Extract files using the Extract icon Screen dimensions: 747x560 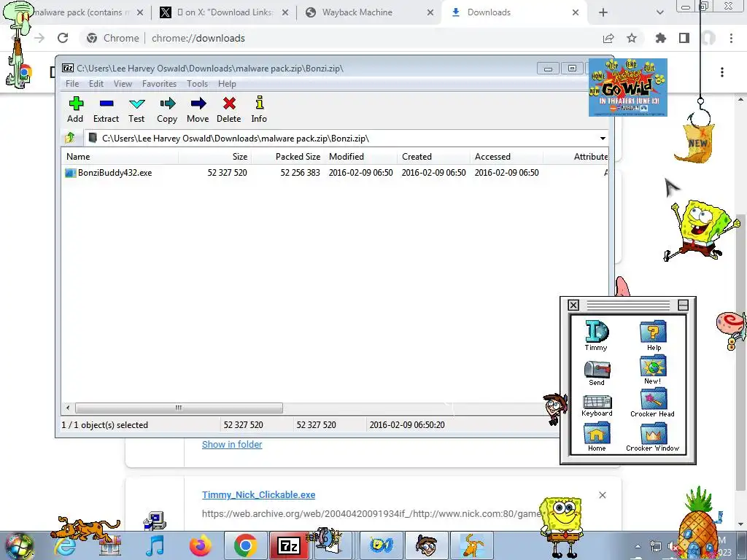(106, 109)
